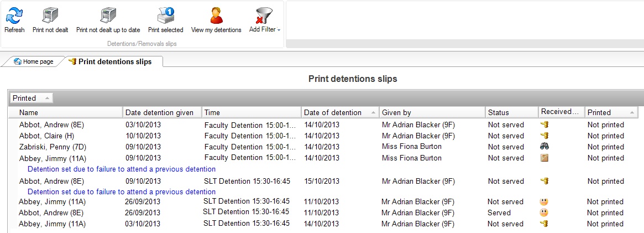The height and width of the screenshot is (233, 644).
Task: Click face icon in Served detention row
Action: point(544,213)
